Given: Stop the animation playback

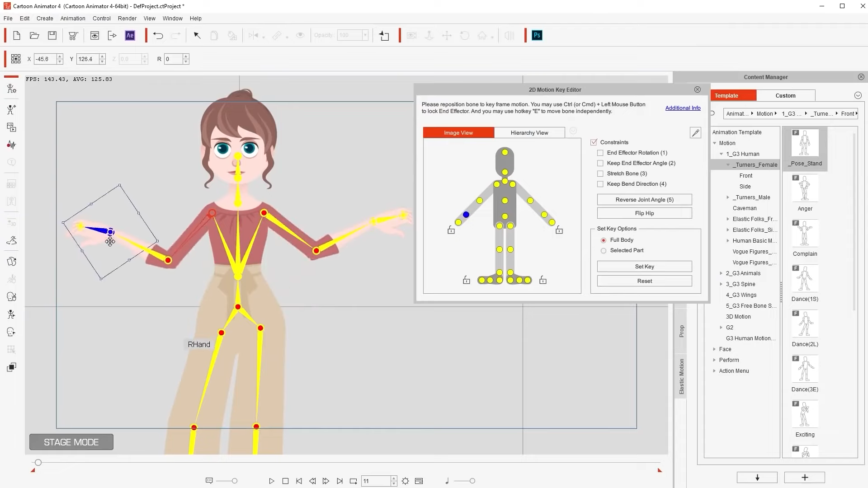Looking at the screenshot, I should coord(285,481).
